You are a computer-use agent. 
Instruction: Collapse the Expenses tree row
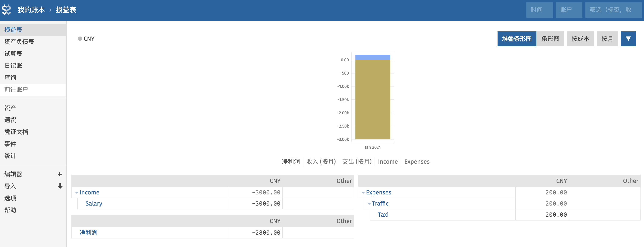[363, 193]
